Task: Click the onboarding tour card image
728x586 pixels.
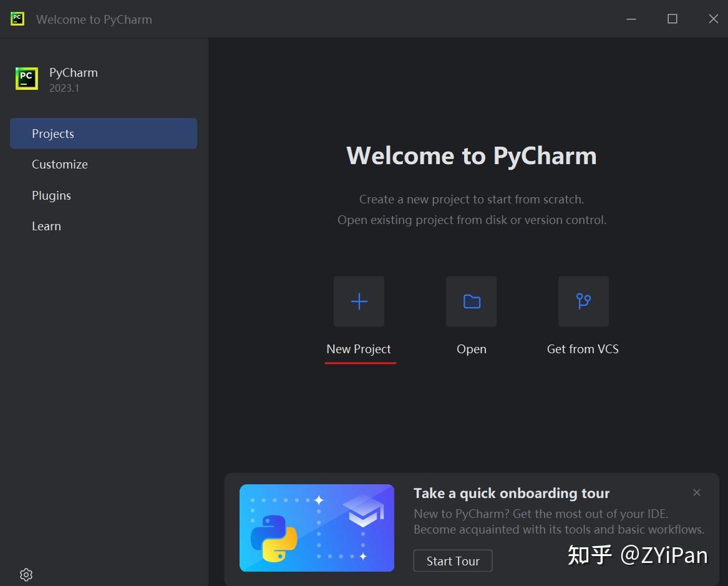Action: pyautogui.click(x=316, y=527)
